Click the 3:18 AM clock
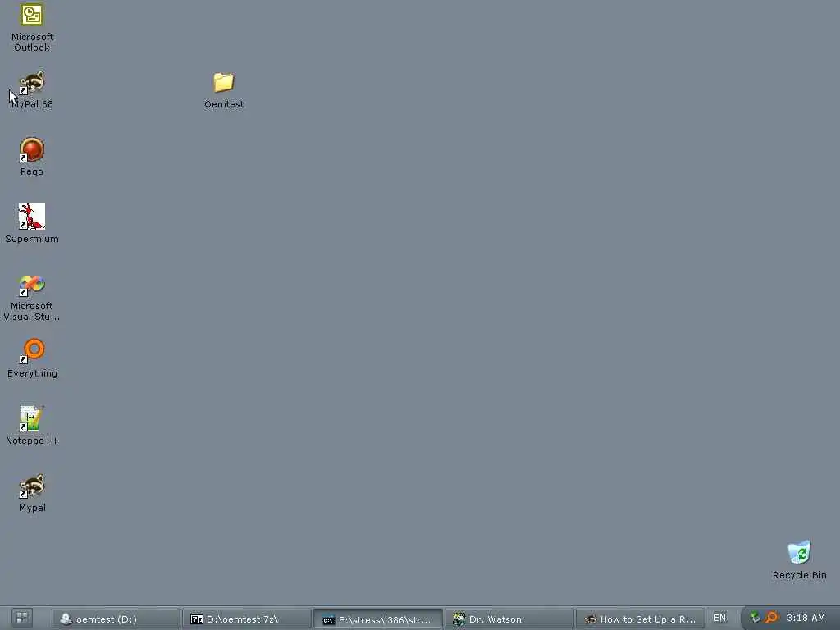The height and width of the screenshot is (630, 840). click(x=806, y=618)
